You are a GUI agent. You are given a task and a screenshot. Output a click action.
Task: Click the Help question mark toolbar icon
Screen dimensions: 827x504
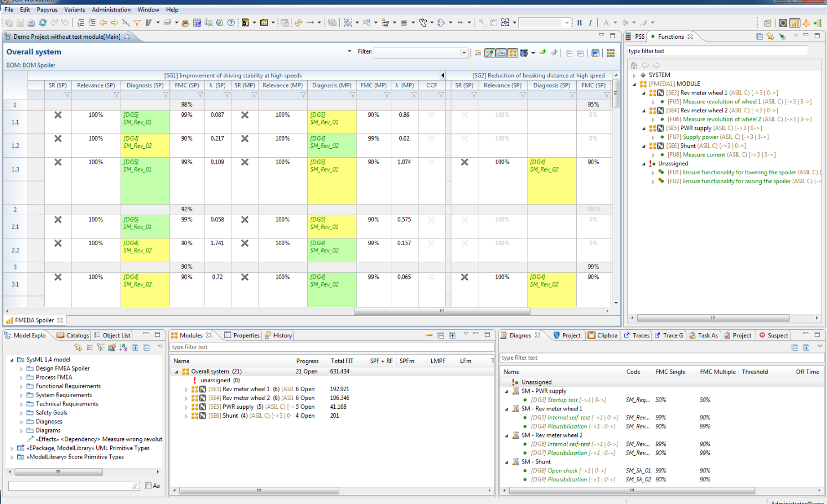231,23
